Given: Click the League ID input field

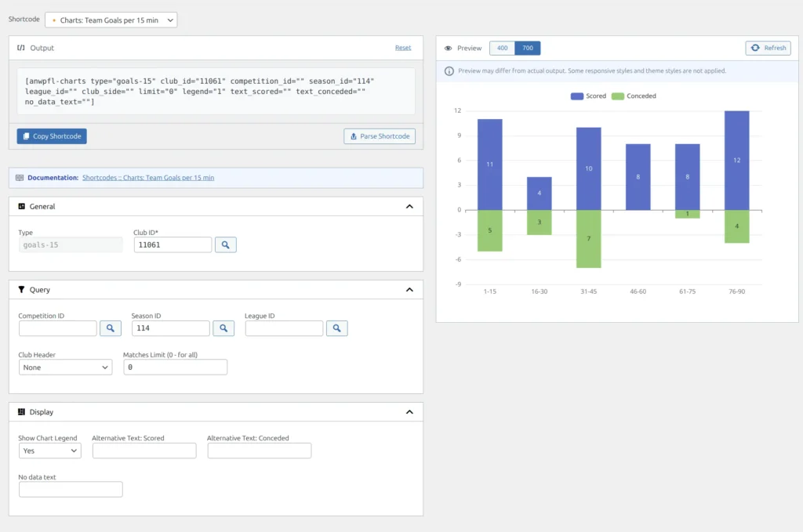Looking at the screenshot, I should (x=284, y=328).
